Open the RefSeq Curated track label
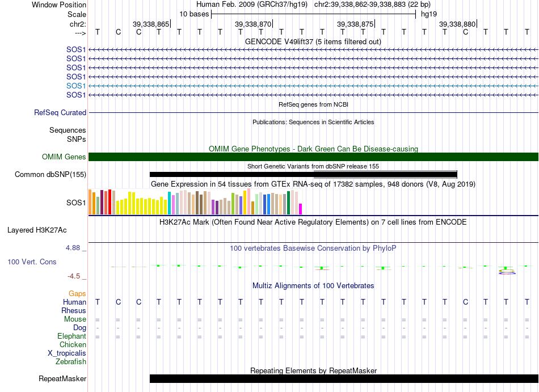539x392 pixels. coord(60,113)
